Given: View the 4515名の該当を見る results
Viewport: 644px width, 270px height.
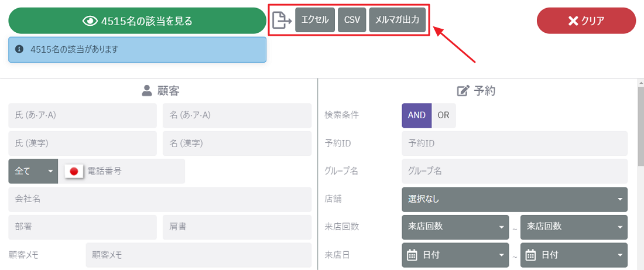Looking at the screenshot, I should tap(138, 20).
